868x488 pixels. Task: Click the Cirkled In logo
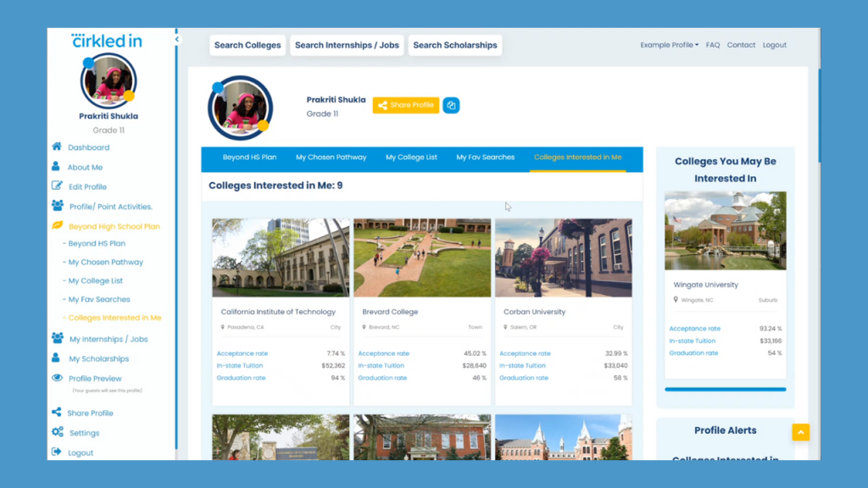click(x=107, y=41)
